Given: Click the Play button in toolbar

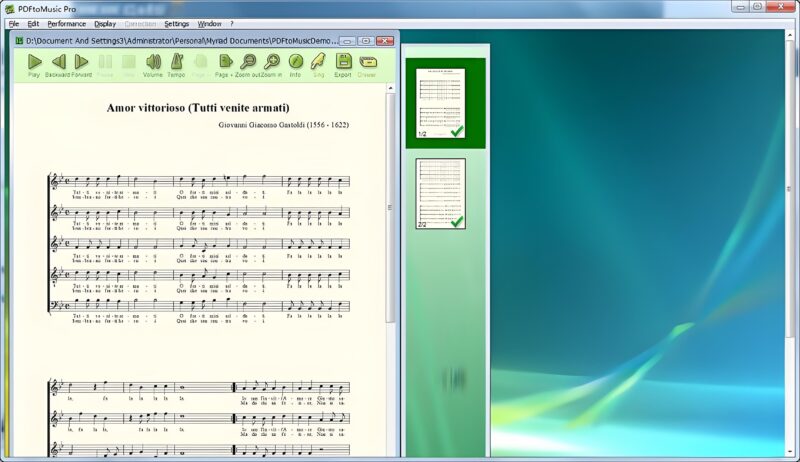Looking at the screenshot, I should tap(35, 62).
